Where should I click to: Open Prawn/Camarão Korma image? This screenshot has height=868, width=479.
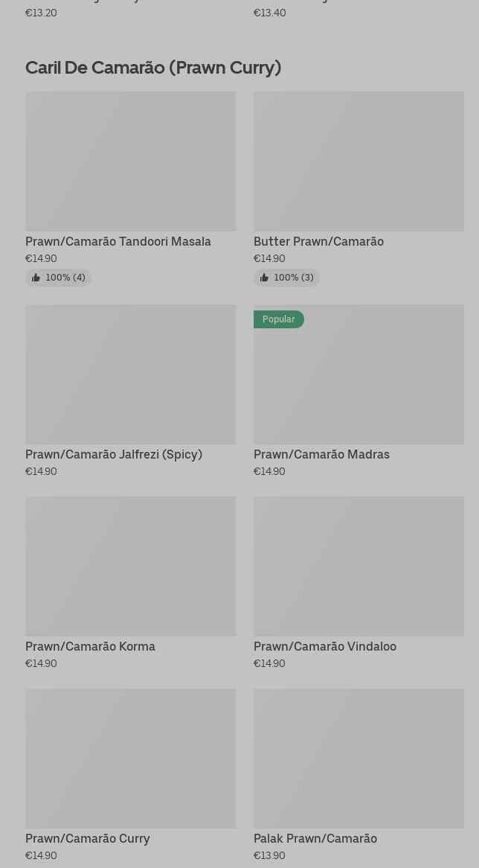coord(131,567)
